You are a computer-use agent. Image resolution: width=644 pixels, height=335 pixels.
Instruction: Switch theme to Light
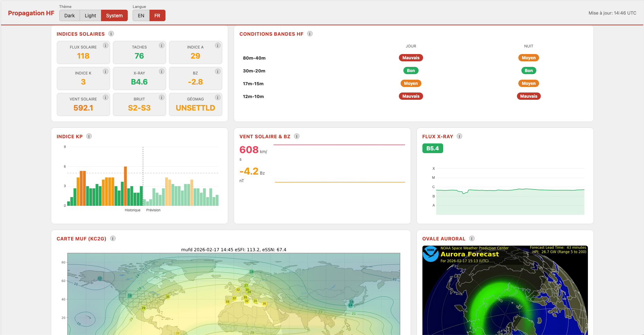click(x=90, y=16)
